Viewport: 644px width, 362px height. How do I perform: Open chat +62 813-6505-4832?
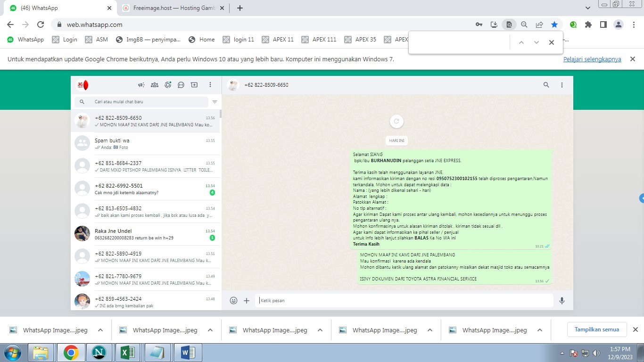145,212
